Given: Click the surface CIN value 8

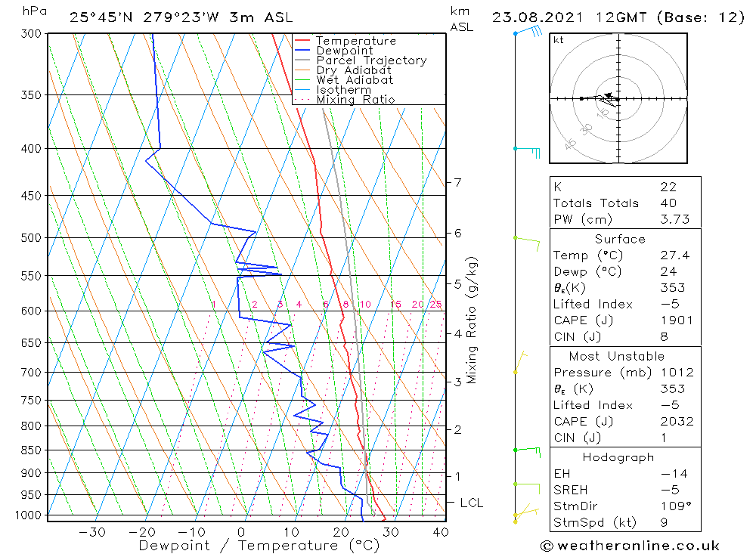Looking at the screenshot, I should [x=664, y=336].
